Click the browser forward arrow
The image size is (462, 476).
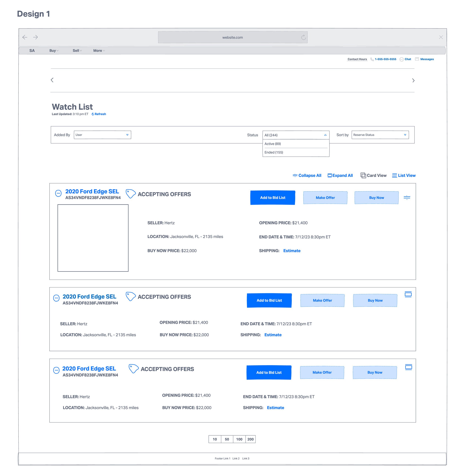35,37
